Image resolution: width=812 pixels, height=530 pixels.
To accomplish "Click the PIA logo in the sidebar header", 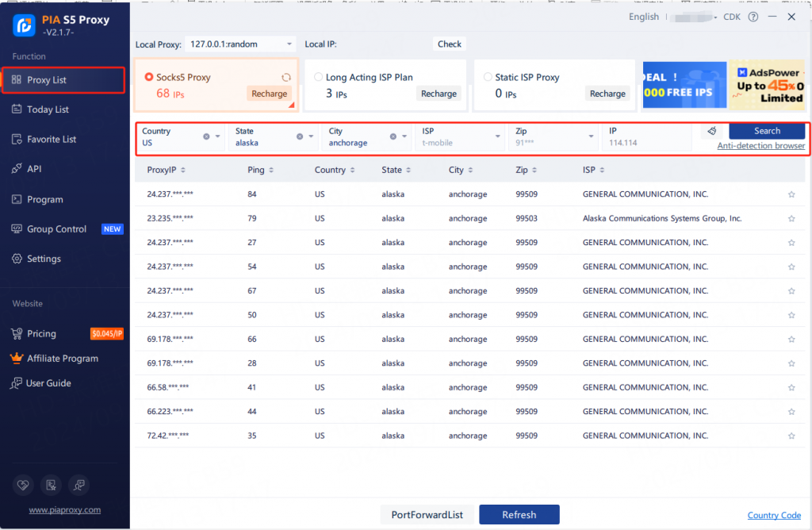I will pos(24,25).
